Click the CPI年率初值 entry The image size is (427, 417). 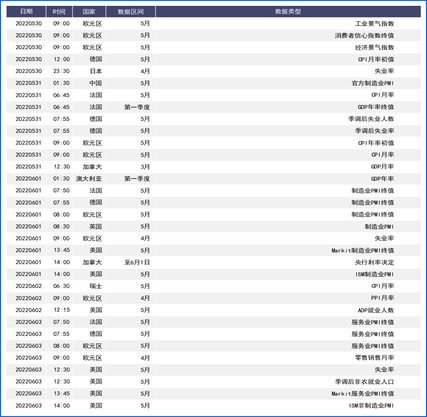(x=376, y=143)
